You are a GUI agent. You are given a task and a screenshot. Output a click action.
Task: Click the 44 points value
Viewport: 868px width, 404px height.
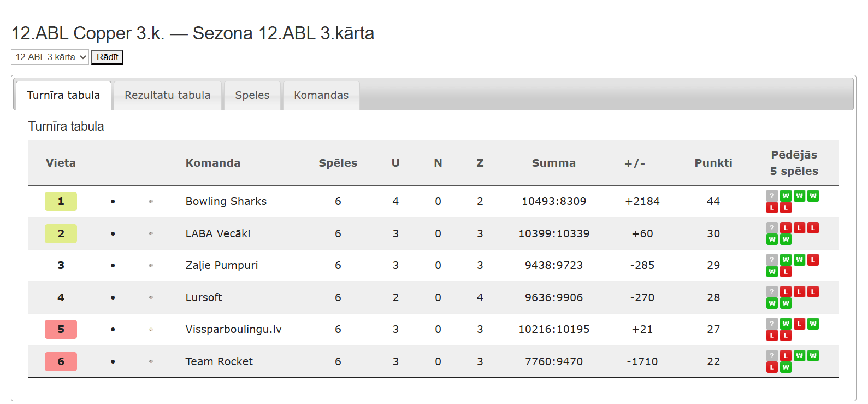pyautogui.click(x=713, y=202)
